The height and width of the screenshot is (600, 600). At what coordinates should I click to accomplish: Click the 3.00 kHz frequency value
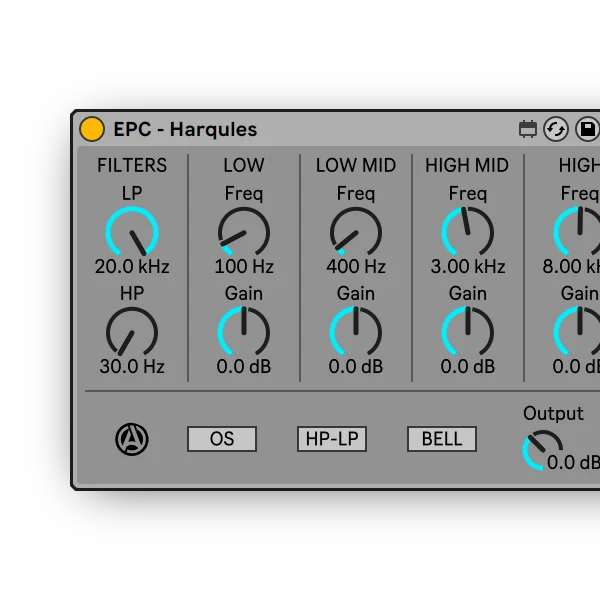pyautogui.click(x=468, y=267)
